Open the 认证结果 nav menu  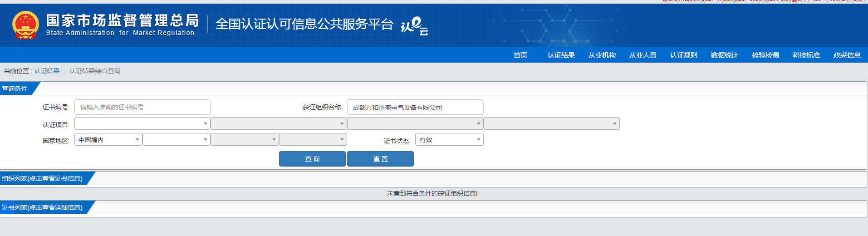pyautogui.click(x=561, y=55)
